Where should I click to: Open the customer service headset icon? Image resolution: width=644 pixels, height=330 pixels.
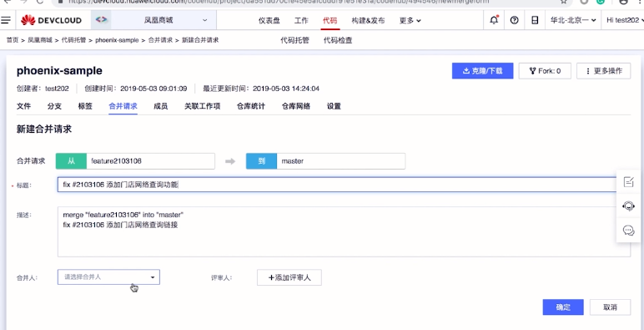point(629,206)
